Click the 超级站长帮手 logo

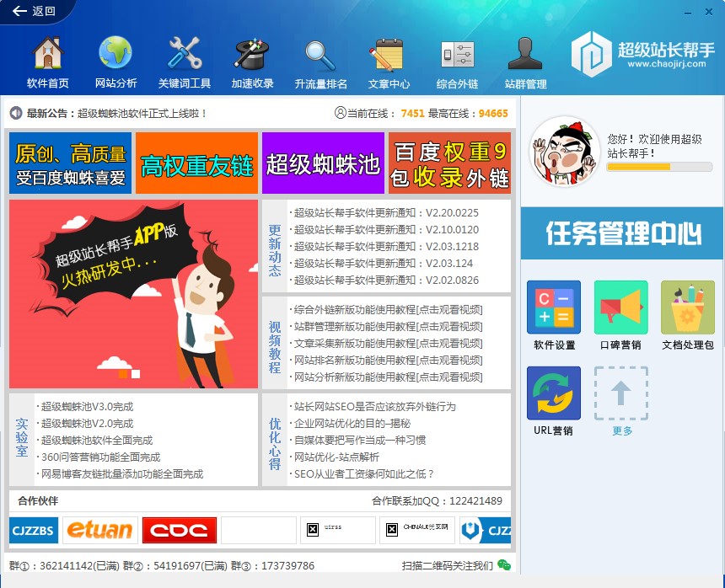642,55
